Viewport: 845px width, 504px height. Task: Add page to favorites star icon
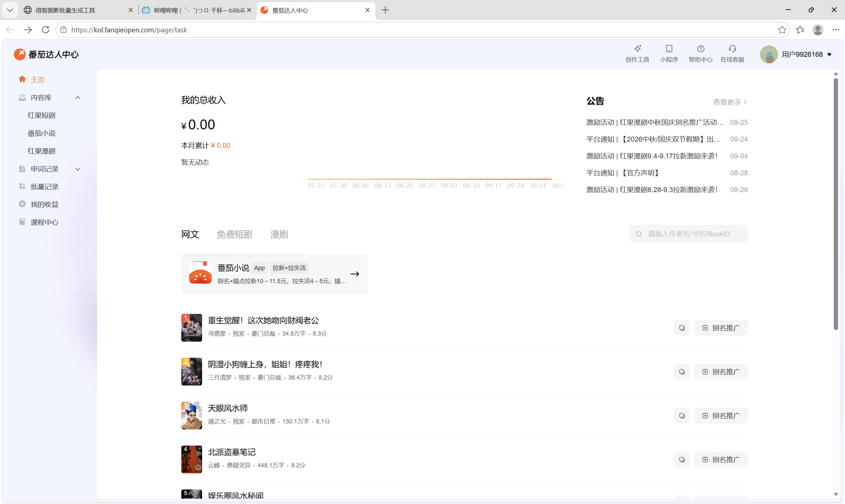(x=782, y=30)
